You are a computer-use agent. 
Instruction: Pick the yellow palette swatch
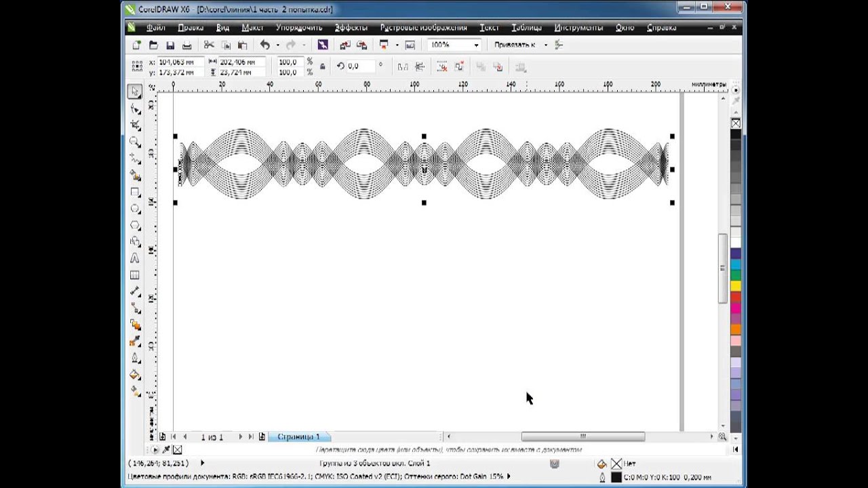(736, 286)
